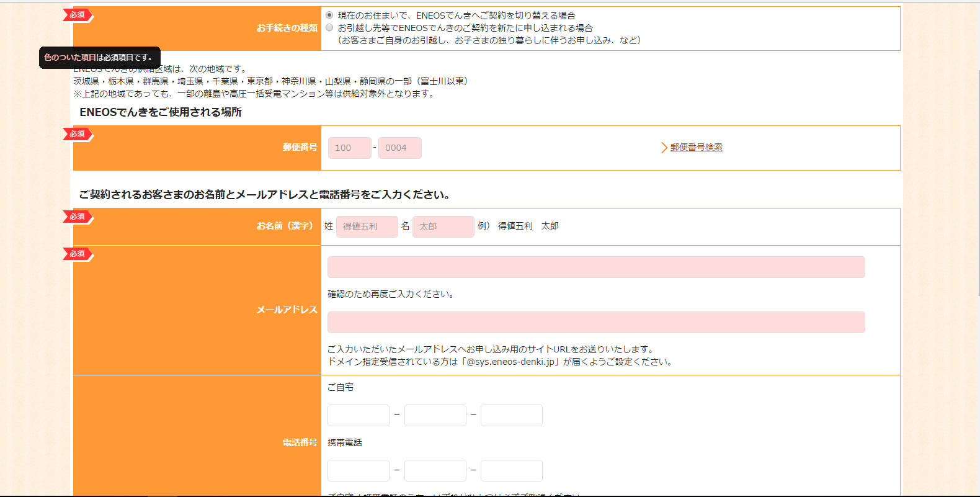The width and height of the screenshot is (980, 497).
Task: Click the 必須 badge next to お手続きの種類
Action: pos(78,15)
